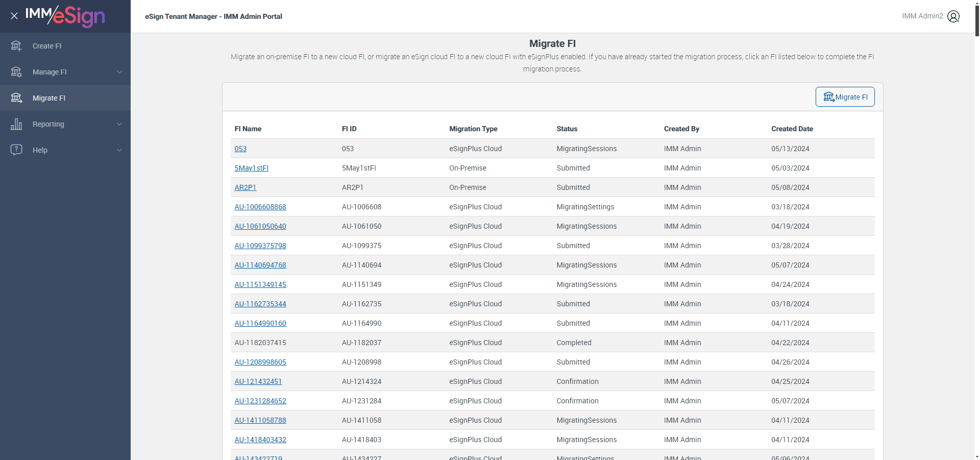
Task: Click the Manage FI gear-bank icon
Action: click(x=16, y=72)
